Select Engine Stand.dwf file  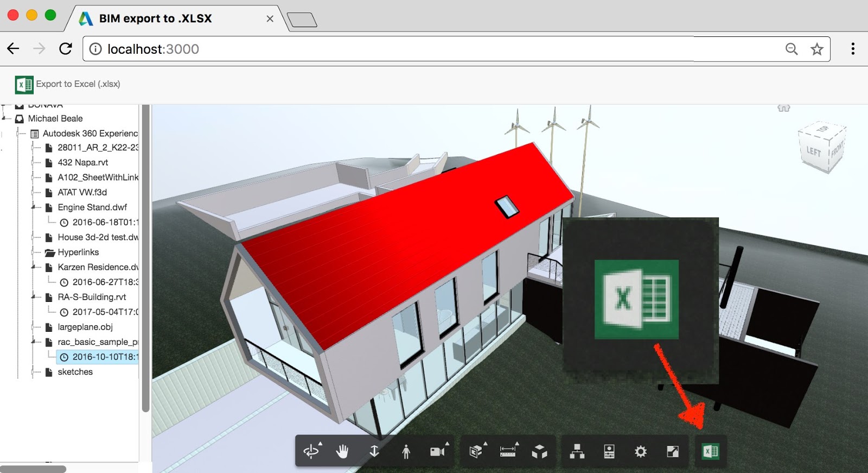pos(92,207)
